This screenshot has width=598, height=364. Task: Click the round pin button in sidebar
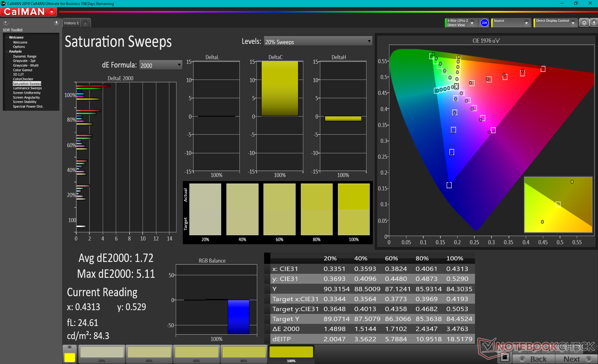pos(6,22)
